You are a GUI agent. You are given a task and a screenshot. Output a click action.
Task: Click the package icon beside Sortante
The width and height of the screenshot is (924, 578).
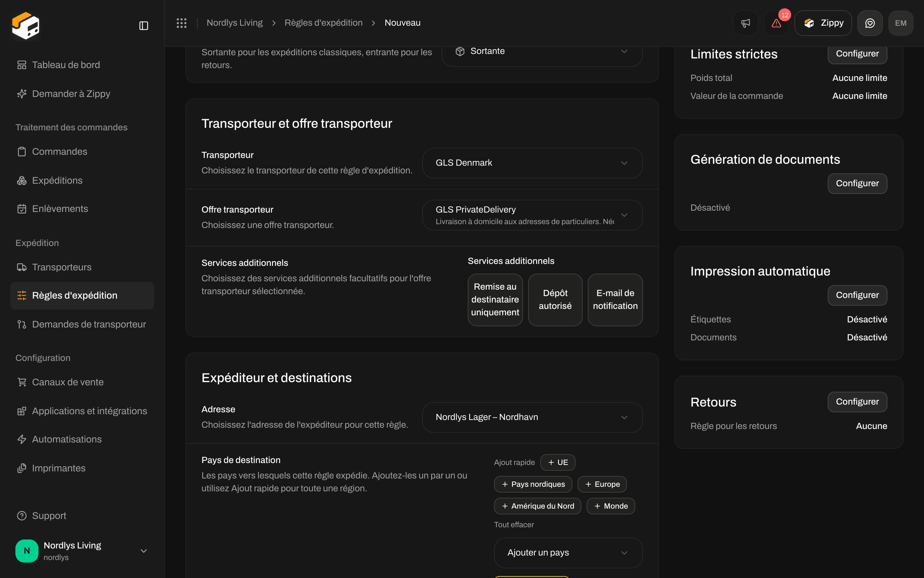click(460, 51)
